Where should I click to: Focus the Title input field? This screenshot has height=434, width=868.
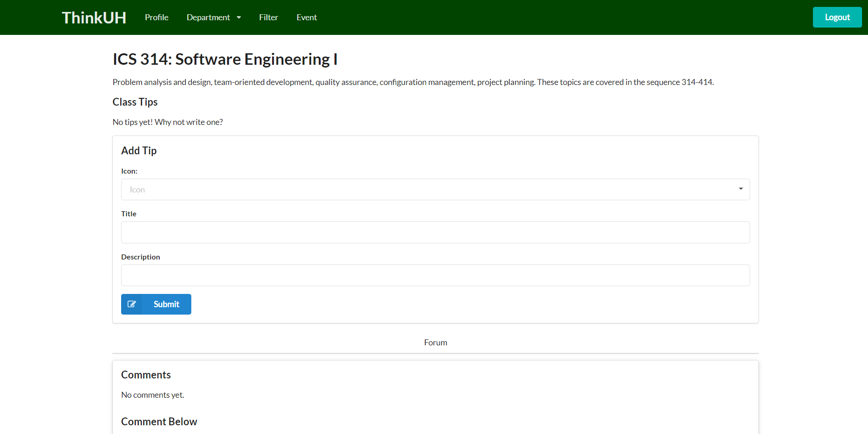click(x=435, y=232)
